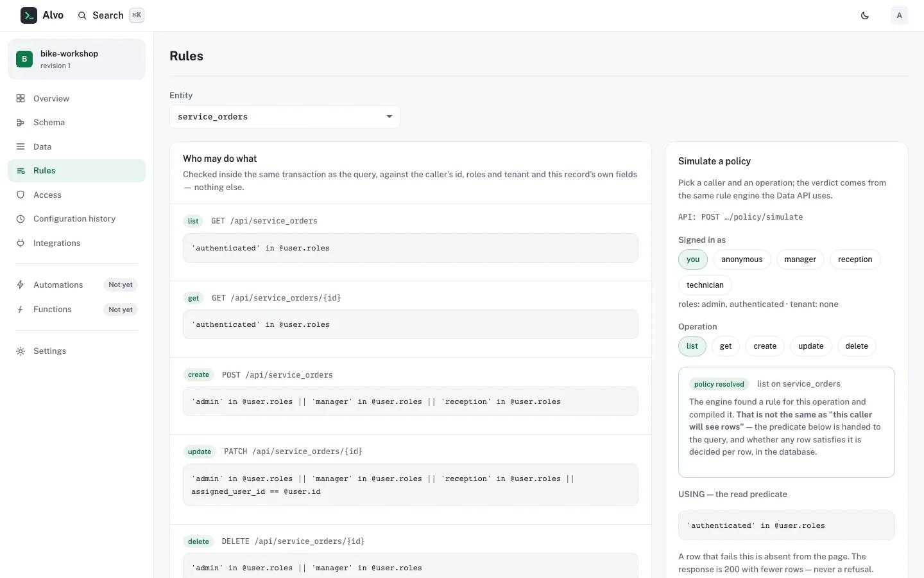Screen dimensions: 924x578
Task: Click the Access shield icon
Action: (x=21, y=195)
